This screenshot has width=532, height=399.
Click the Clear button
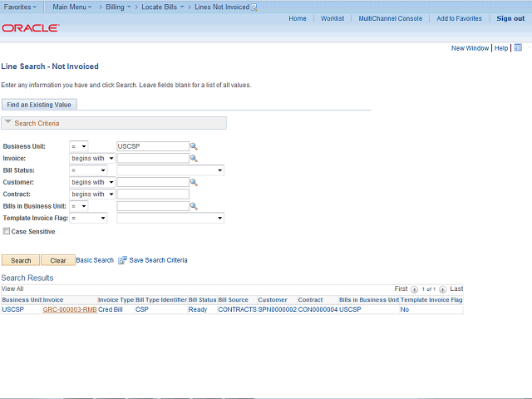(58, 260)
